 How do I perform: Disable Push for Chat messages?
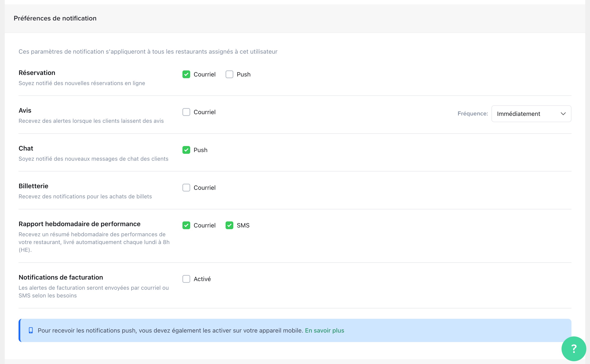click(x=186, y=150)
